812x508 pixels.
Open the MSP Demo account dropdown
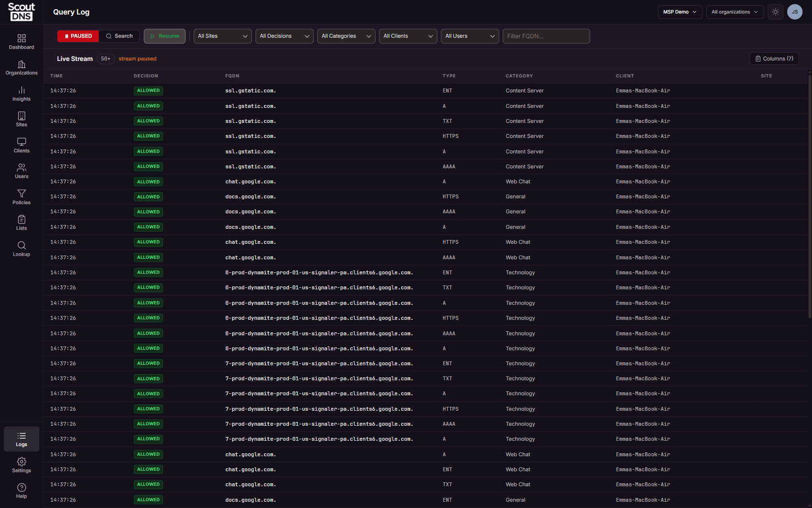click(x=680, y=12)
